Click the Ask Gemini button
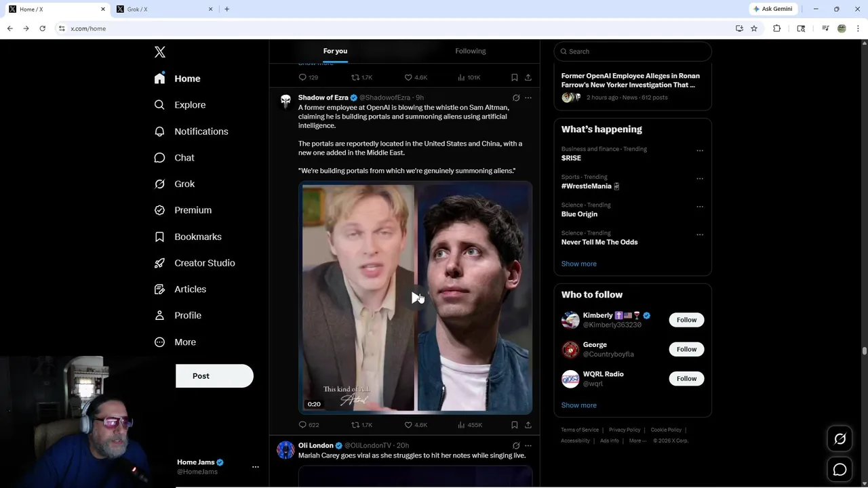This screenshot has width=868, height=488. click(x=773, y=9)
